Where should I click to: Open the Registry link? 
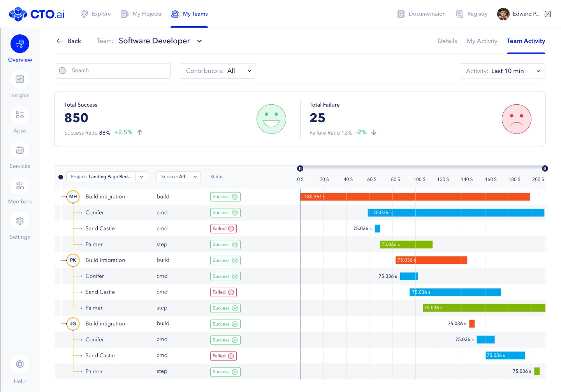pyautogui.click(x=471, y=14)
